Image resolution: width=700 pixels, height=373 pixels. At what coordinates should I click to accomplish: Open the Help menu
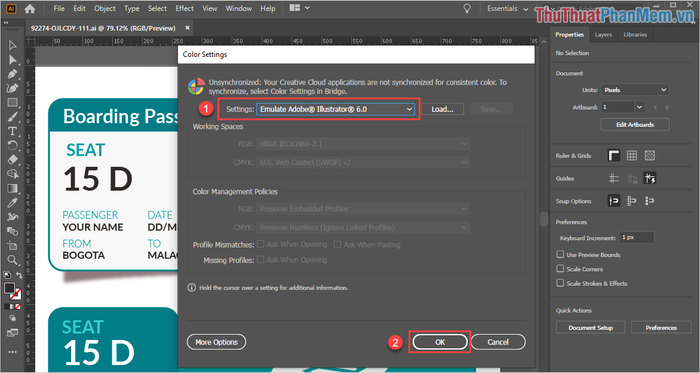268,8
